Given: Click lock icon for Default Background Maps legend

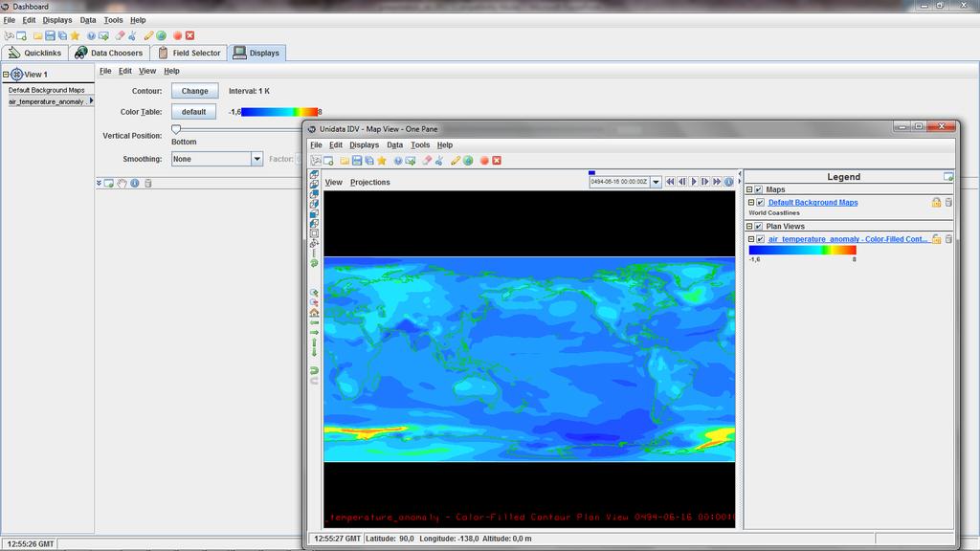Looking at the screenshot, I should pyautogui.click(x=936, y=203).
